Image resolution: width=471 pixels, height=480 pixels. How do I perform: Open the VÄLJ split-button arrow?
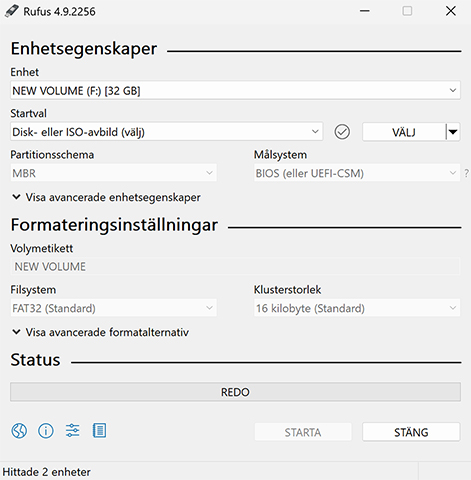coord(453,132)
